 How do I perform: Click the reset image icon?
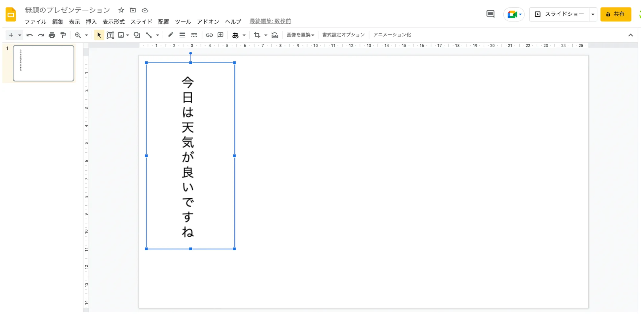275,35
